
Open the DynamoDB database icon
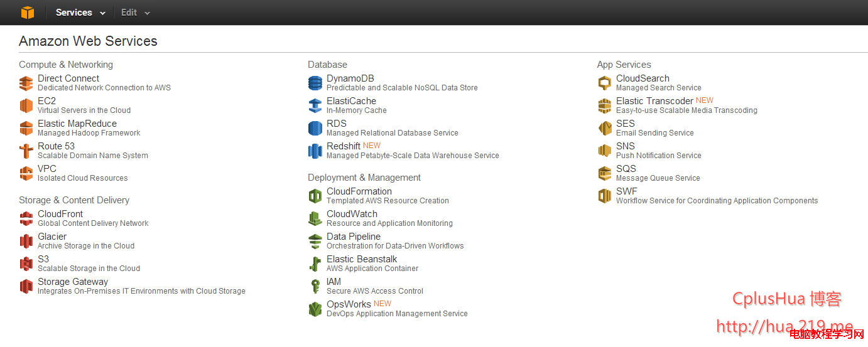click(315, 83)
